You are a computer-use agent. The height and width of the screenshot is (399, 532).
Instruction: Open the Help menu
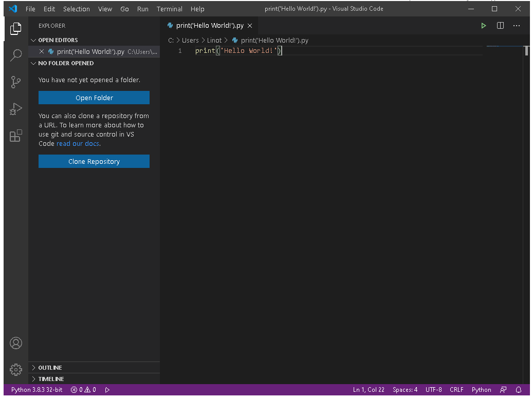tap(197, 9)
